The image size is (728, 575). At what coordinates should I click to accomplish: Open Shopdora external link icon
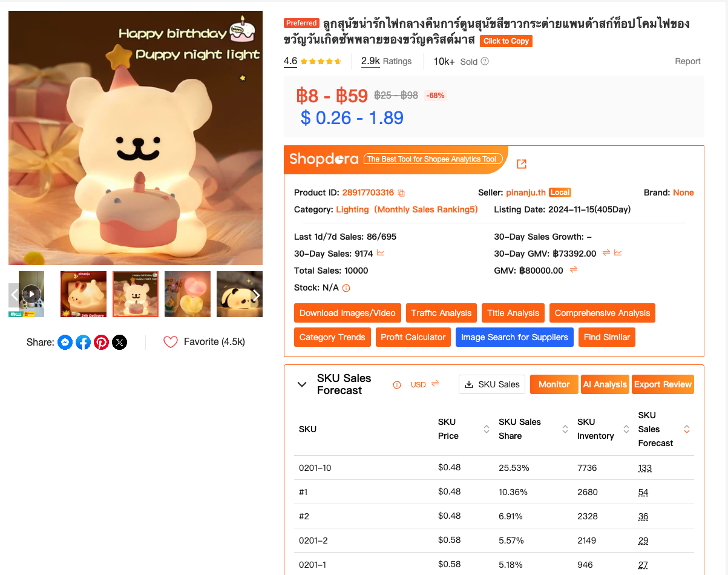point(522,163)
